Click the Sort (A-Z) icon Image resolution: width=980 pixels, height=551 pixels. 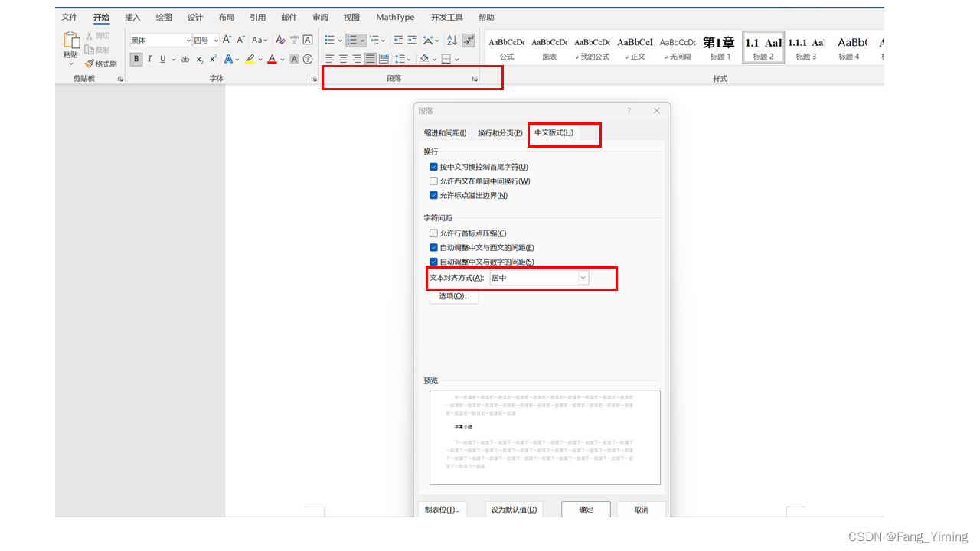point(452,40)
